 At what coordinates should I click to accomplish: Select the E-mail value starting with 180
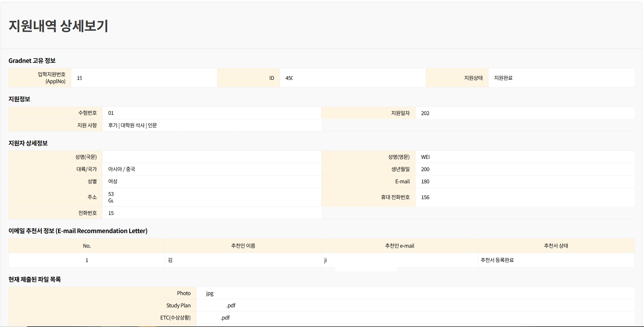(425, 182)
